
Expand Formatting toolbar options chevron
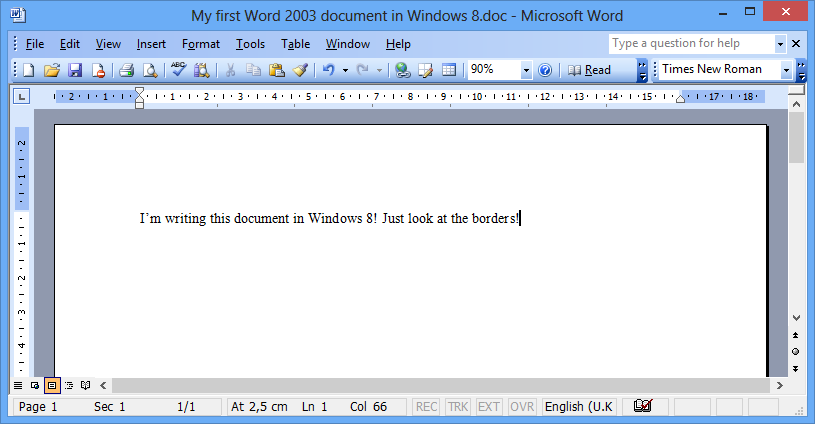point(802,71)
